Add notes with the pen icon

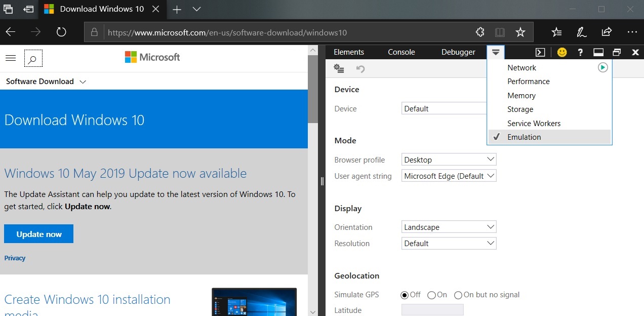coord(582,32)
